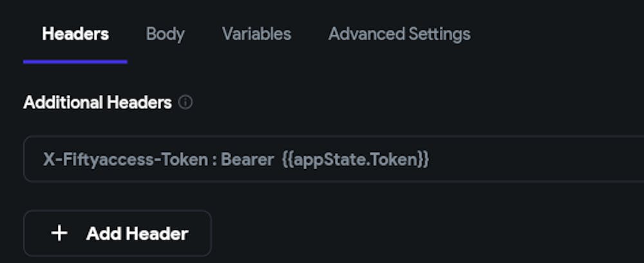The height and width of the screenshot is (263, 644).
Task: Click the Add Header button
Action: [117, 233]
